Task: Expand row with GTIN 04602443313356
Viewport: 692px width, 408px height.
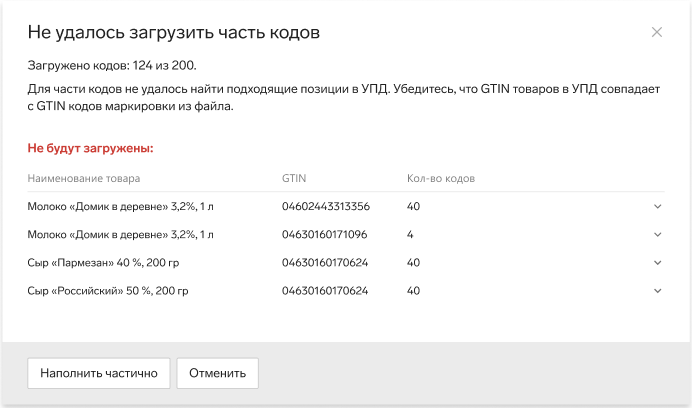Action: [x=658, y=207]
